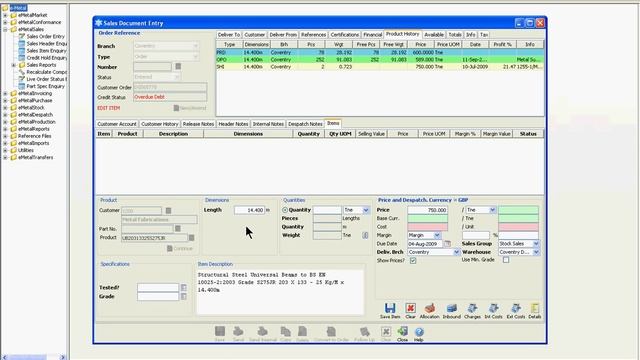The height and width of the screenshot is (360, 640).
Task: Open the Delivery Branch Coventry dropdown
Action: [456, 252]
